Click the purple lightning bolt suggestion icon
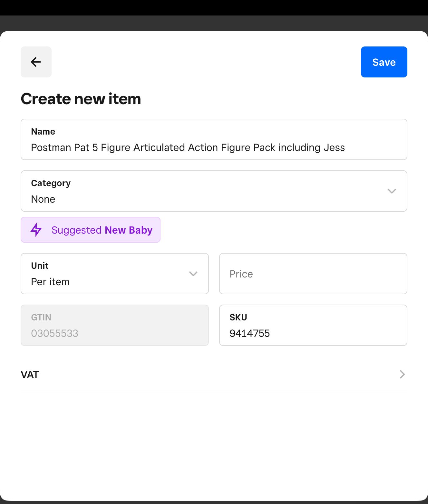 (36, 230)
